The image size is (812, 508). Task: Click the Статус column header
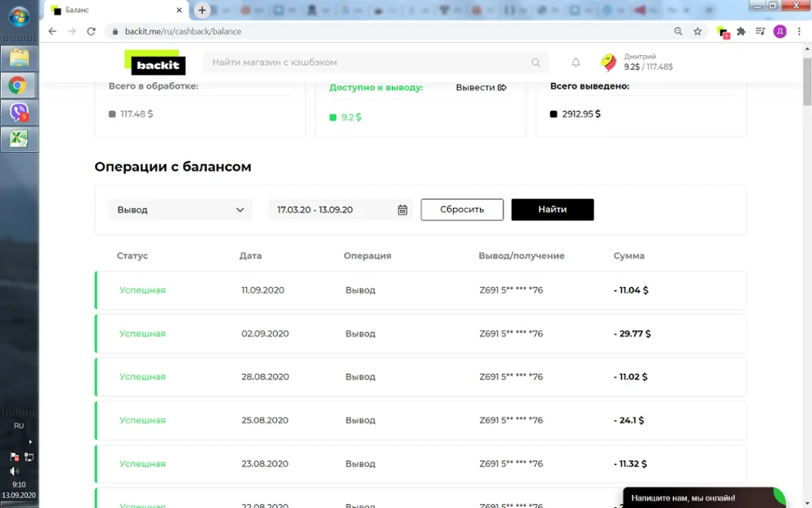(132, 255)
